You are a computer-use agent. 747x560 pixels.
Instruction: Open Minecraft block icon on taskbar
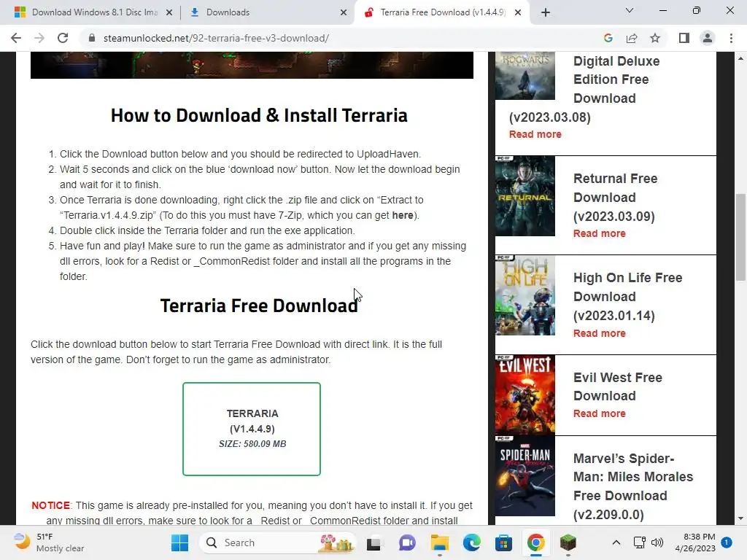click(568, 542)
